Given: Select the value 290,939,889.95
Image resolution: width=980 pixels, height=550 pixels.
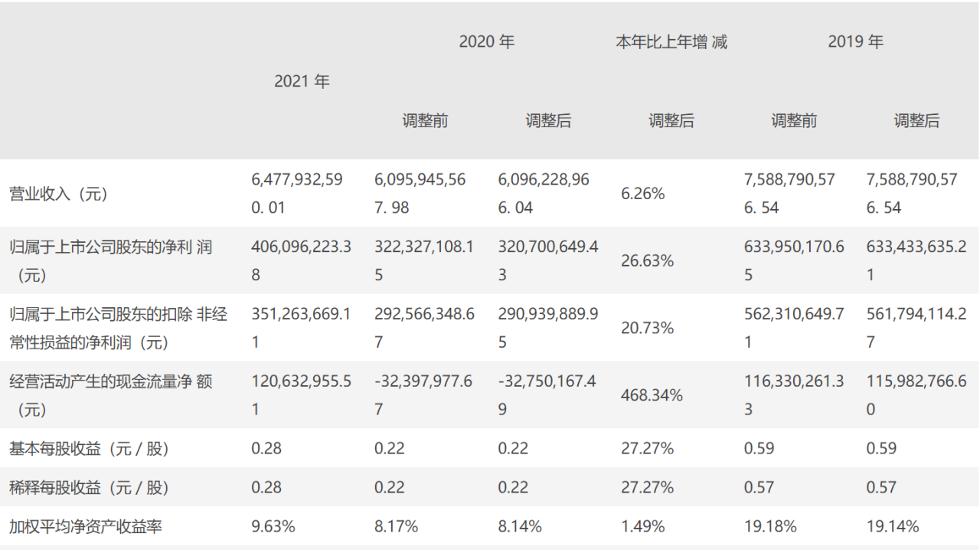Looking at the screenshot, I should [547, 328].
